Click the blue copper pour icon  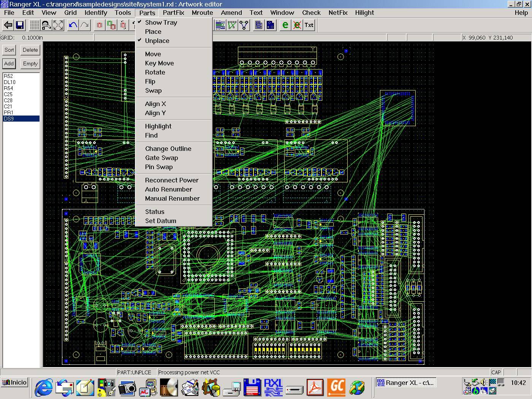[x=258, y=25]
